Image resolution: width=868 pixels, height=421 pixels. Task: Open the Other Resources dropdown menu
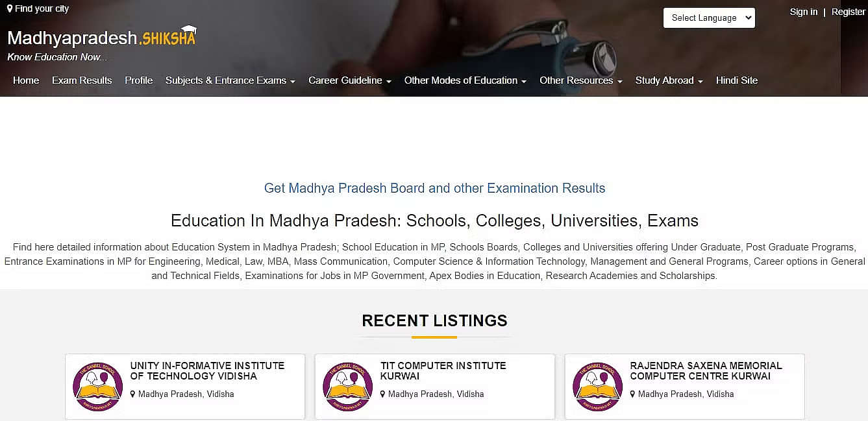(x=581, y=80)
